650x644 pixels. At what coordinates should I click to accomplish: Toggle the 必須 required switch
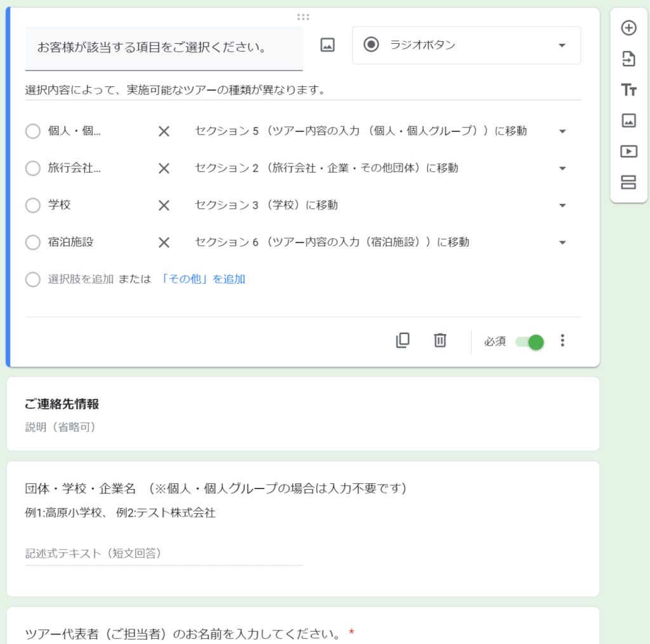530,342
